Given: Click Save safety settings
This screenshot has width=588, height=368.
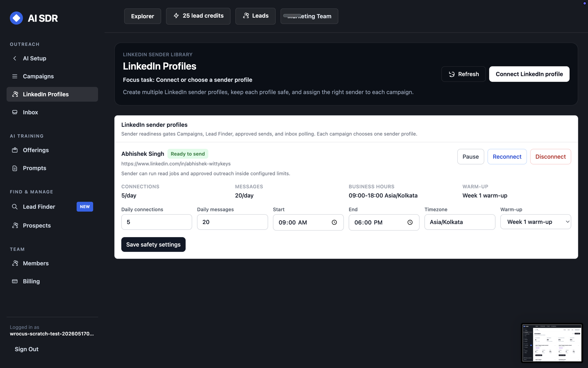Looking at the screenshot, I should 153,245.
